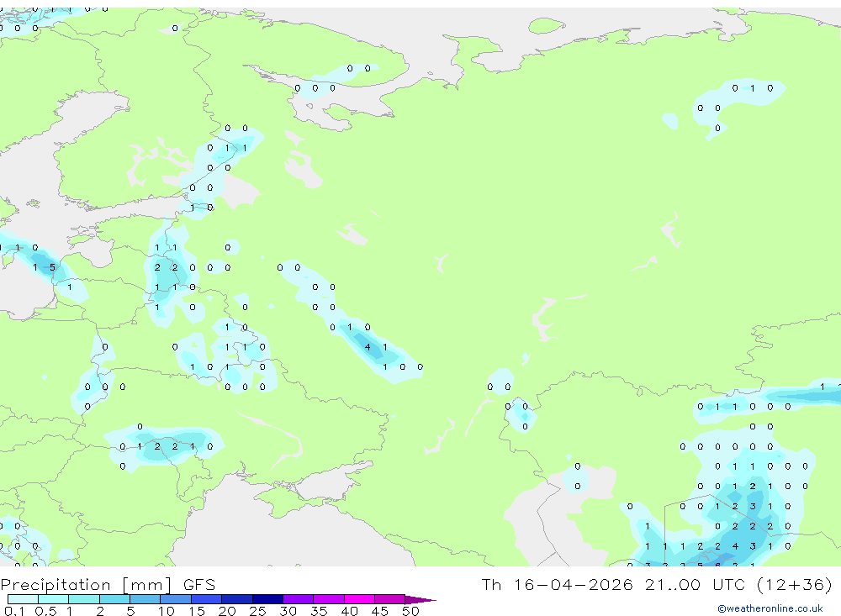Click the "40" legend scale label

350,611
